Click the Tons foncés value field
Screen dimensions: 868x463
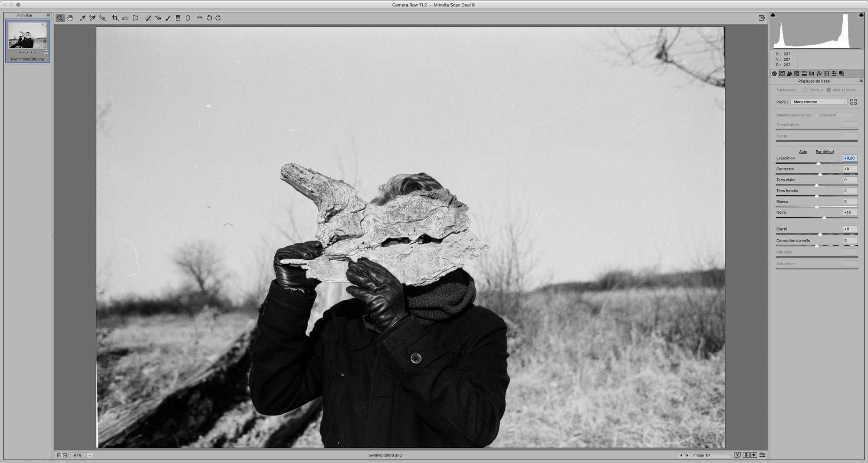pos(850,191)
